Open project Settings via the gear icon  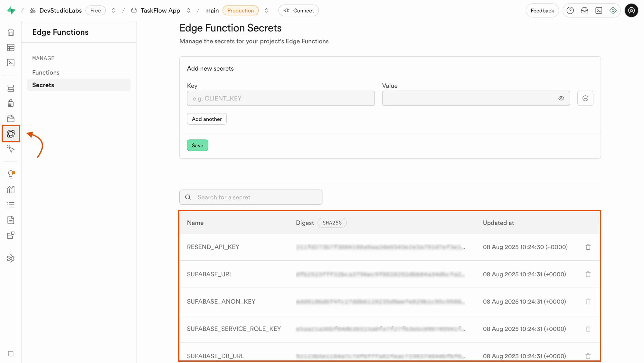(x=11, y=258)
